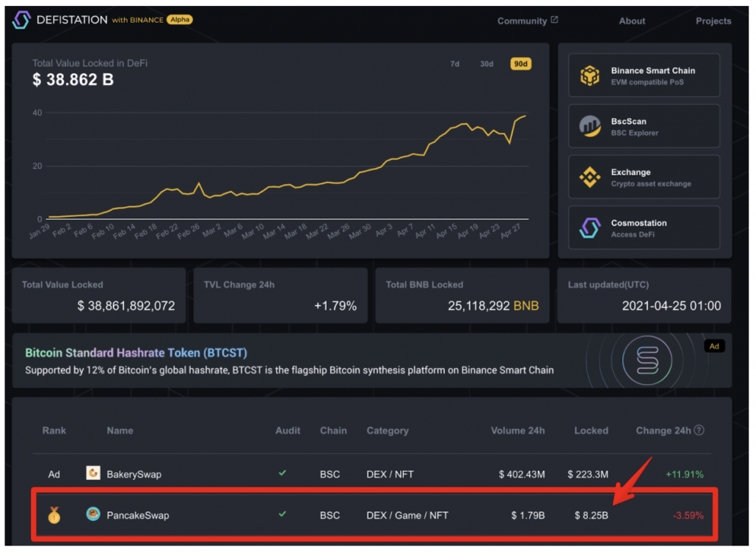Sort table by Volume 24h header
Image resolution: width=756 pixels, height=553 pixels.
point(517,431)
